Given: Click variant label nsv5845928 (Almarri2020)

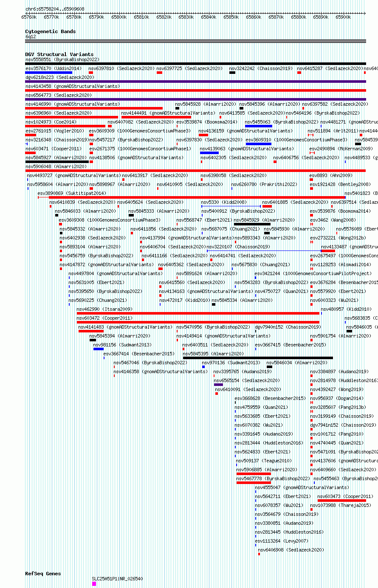Looking at the screenshot, I should [206, 104].
